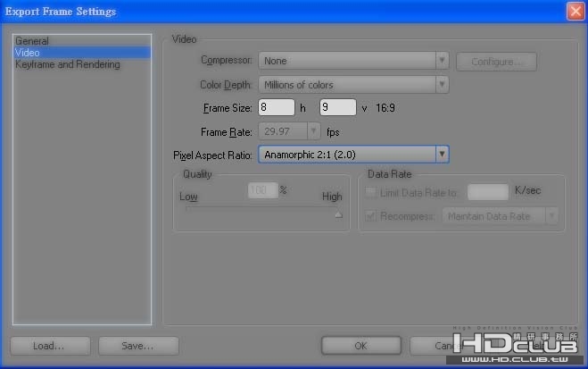Image resolution: width=588 pixels, height=369 pixels.
Task: Close the Export Frame Settings dialog
Action: click(576, 12)
